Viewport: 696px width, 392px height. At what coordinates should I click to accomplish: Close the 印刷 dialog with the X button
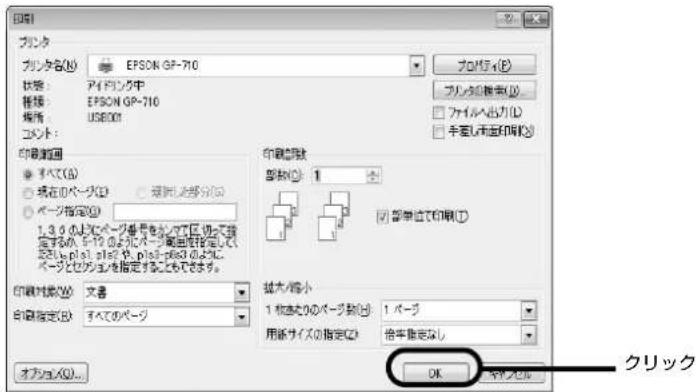(536, 19)
